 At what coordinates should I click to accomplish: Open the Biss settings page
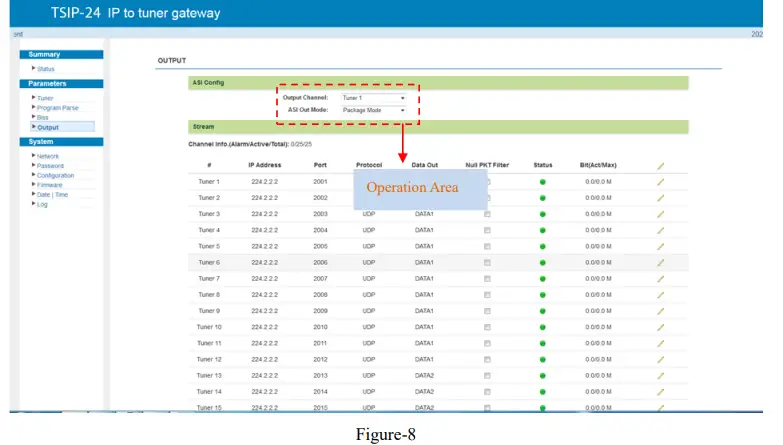point(42,117)
